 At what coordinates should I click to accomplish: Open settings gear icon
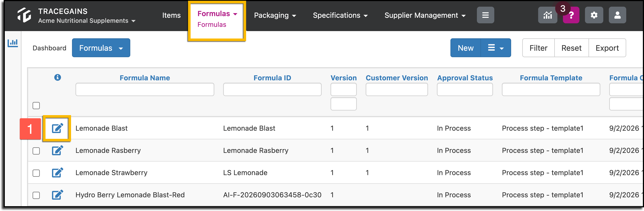594,15
